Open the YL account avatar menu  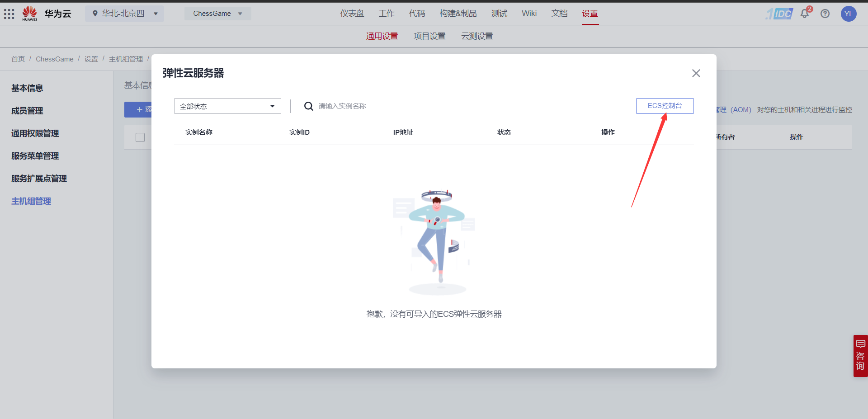point(849,14)
